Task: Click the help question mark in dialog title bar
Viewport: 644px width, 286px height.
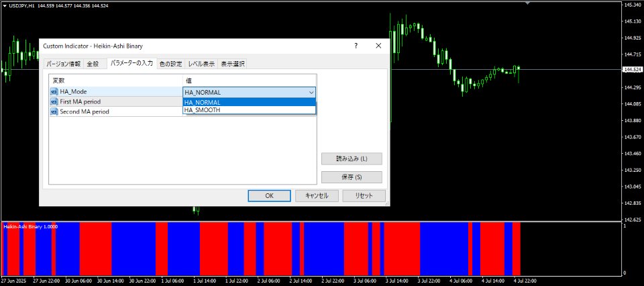Action: (356, 46)
